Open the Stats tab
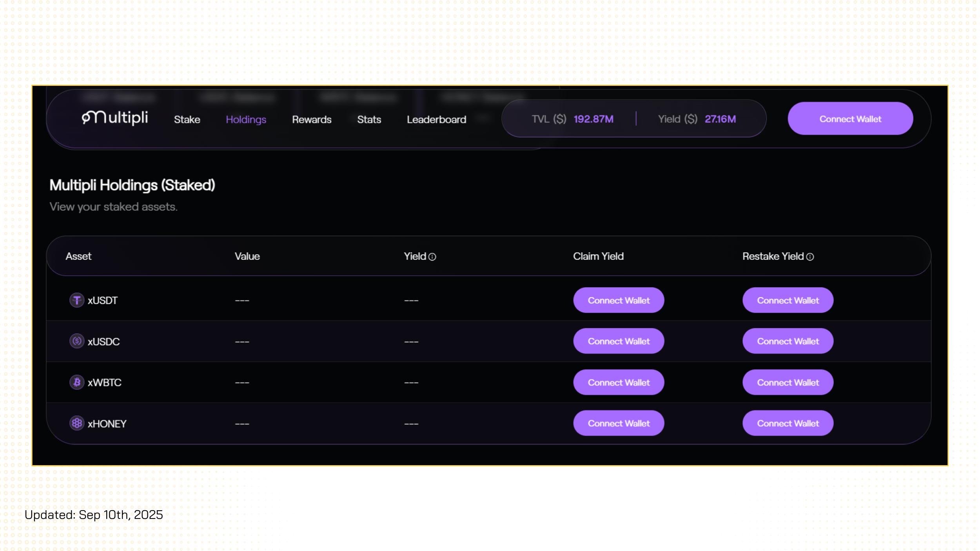Screen dimensions: 980x551 369,120
